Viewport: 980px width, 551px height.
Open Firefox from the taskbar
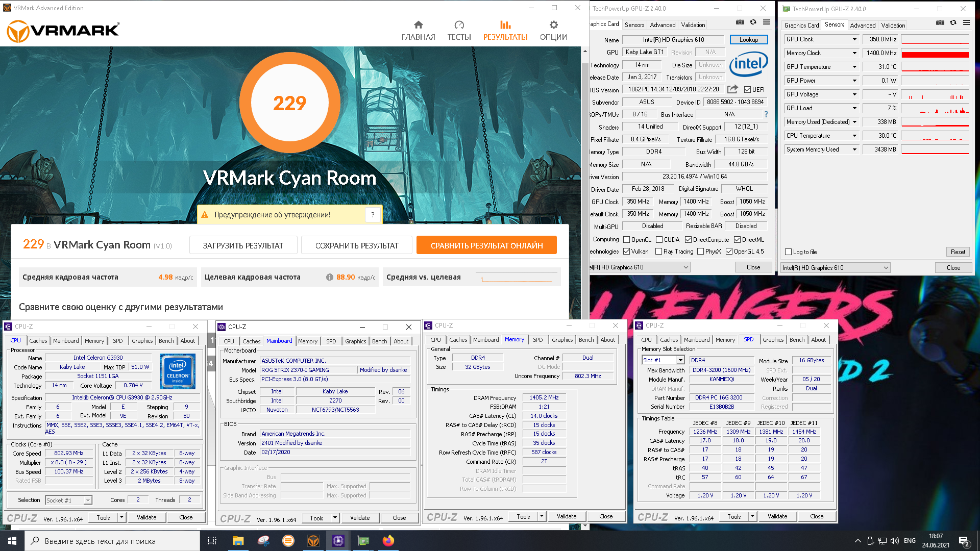point(388,541)
